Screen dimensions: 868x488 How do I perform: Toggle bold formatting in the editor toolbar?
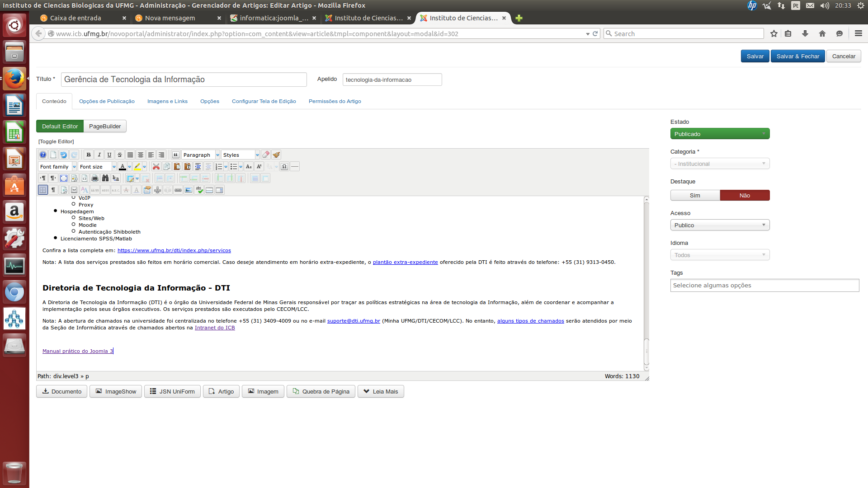click(x=89, y=155)
